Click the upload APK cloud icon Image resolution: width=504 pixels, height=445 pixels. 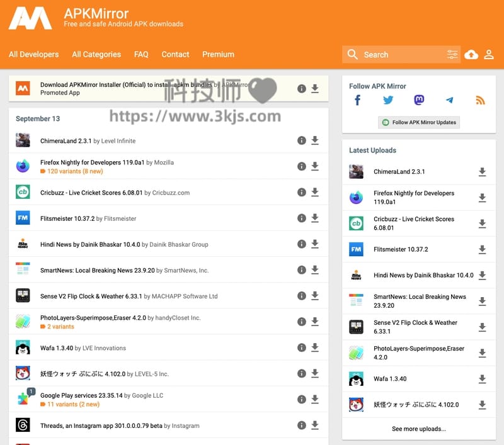[471, 55]
